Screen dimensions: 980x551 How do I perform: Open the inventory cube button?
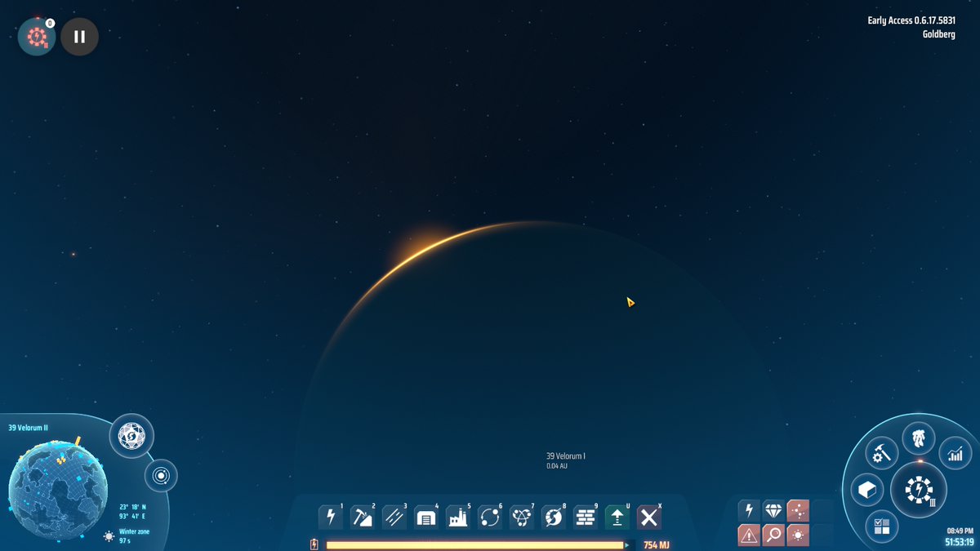(x=866, y=491)
